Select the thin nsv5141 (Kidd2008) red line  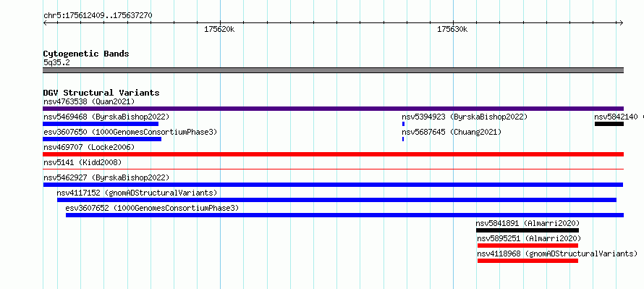tap(333, 169)
